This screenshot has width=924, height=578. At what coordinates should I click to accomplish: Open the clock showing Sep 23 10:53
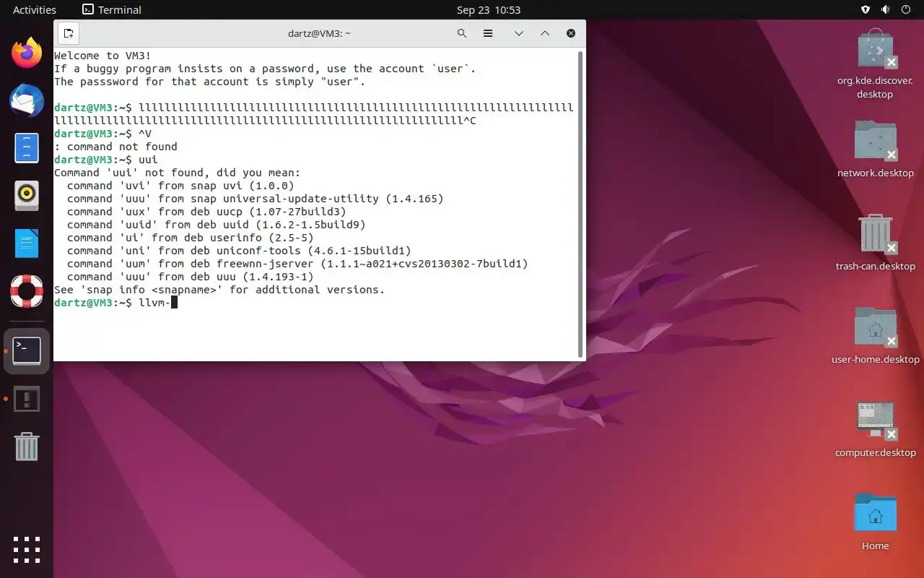pyautogui.click(x=489, y=10)
